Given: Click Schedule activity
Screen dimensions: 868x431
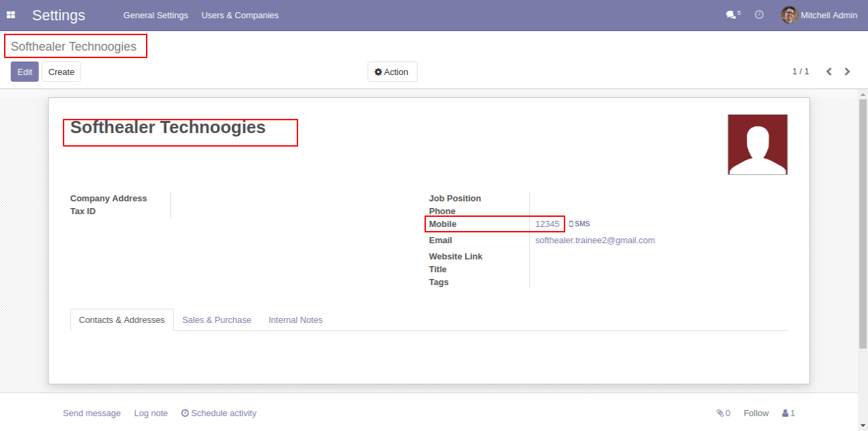Looking at the screenshot, I should coord(219,413).
